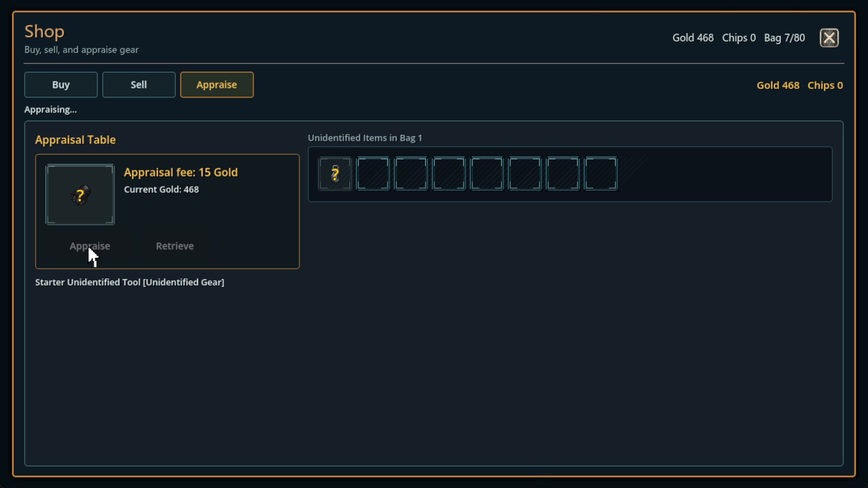Click the Appraise button on the table
This screenshot has width=868, height=488.
coord(90,246)
